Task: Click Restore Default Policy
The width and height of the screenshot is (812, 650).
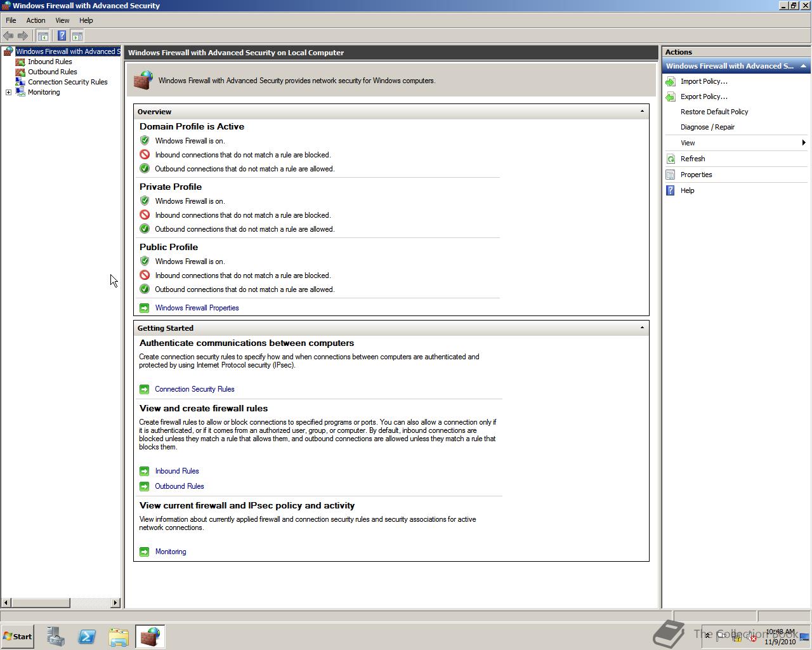Action: point(714,112)
